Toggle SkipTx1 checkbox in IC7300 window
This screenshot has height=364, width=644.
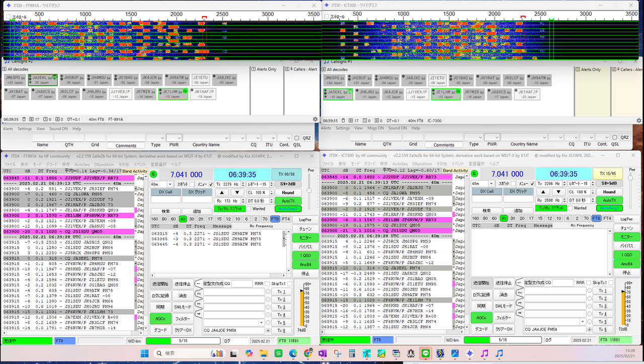point(611,283)
